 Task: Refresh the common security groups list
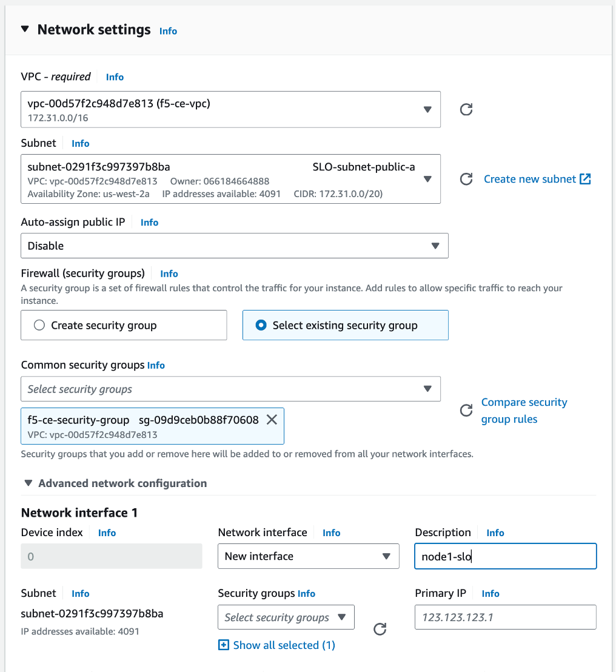click(x=466, y=411)
